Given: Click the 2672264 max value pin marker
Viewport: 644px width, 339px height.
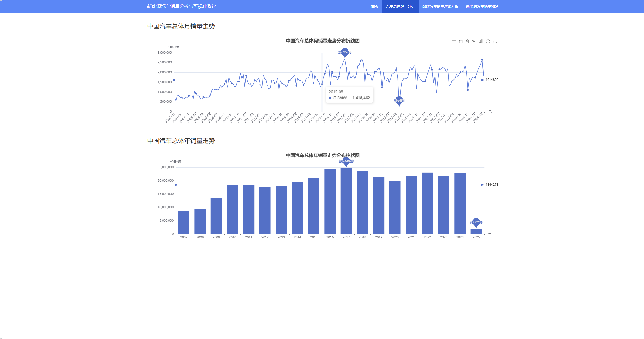Looking at the screenshot, I should point(345,52).
